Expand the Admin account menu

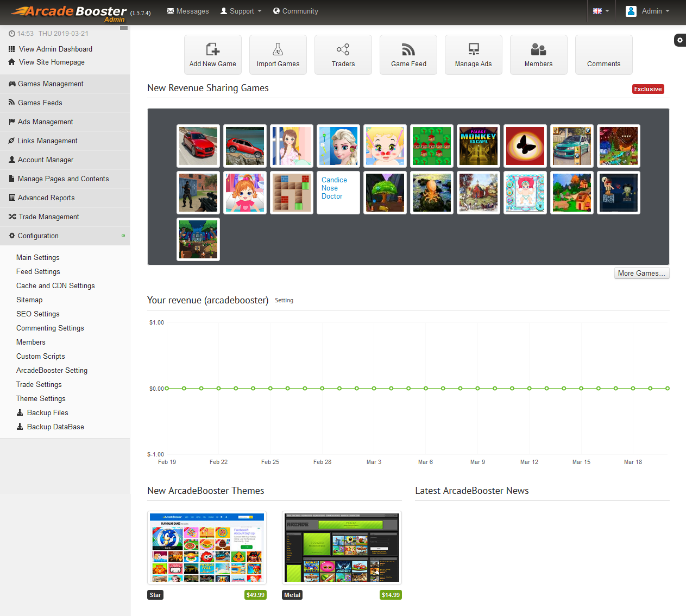[649, 11]
